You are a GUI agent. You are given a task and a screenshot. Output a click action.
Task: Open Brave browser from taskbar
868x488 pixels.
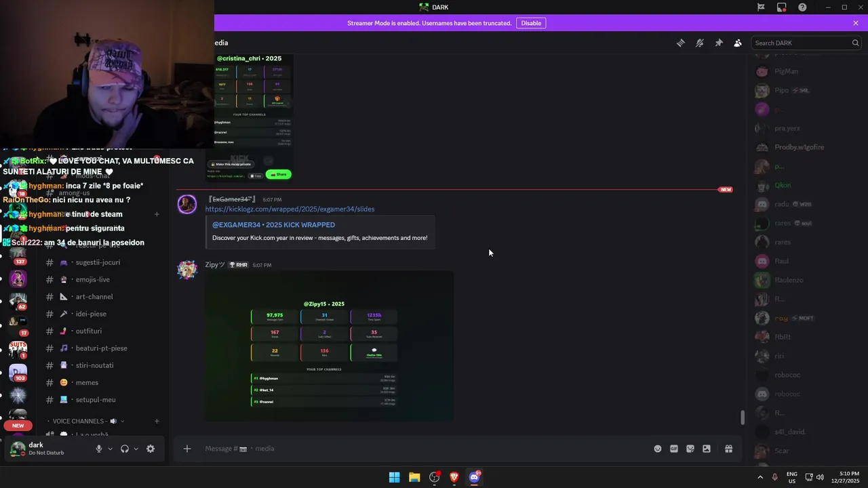[454, 477]
